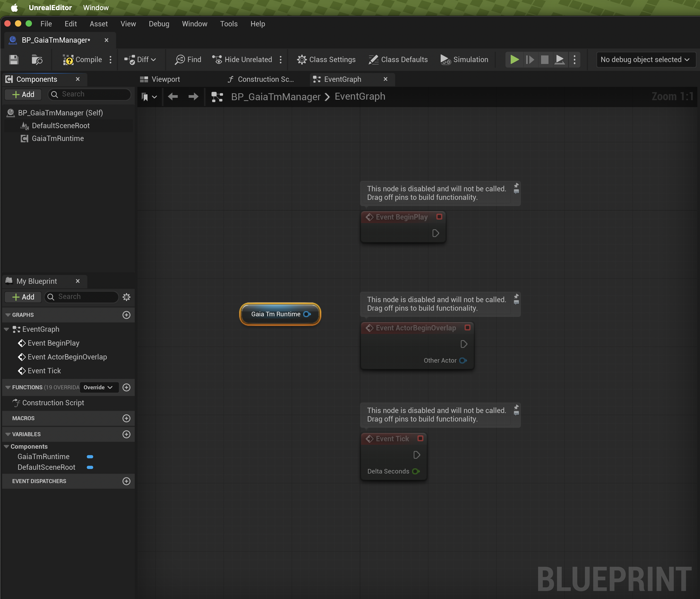Add a new graph with plus icon
Viewport: 700px width, 599px height.
(x=126, y=315)
